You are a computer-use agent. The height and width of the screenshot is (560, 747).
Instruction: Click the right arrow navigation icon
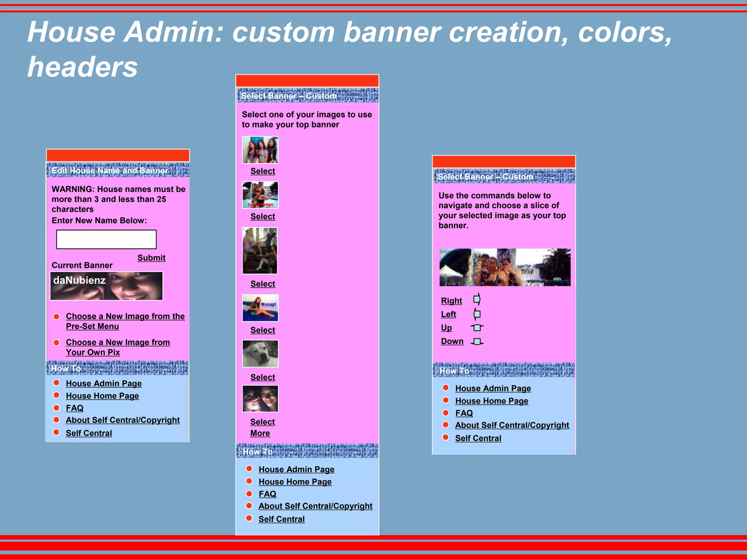coord(477,300)
